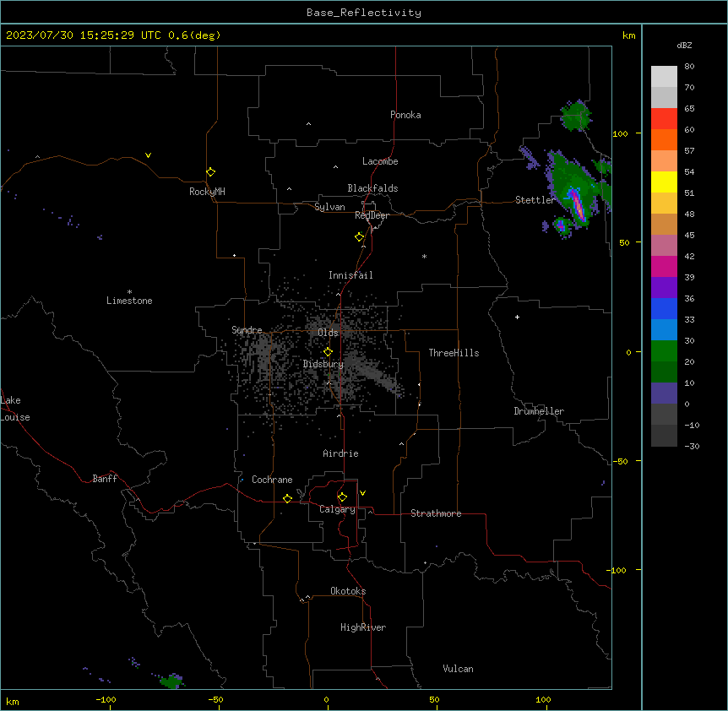
Task: Pick the purple 36-39 dBZ legend swatch
Action: tap(664, 287)
